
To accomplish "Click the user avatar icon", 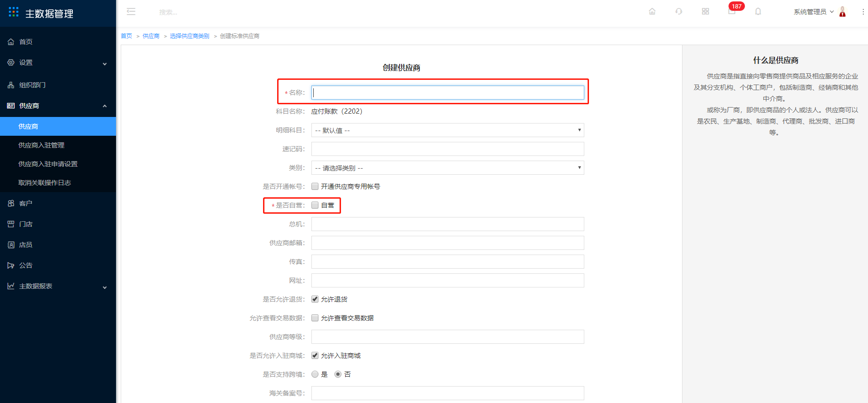I will [843, 12].
